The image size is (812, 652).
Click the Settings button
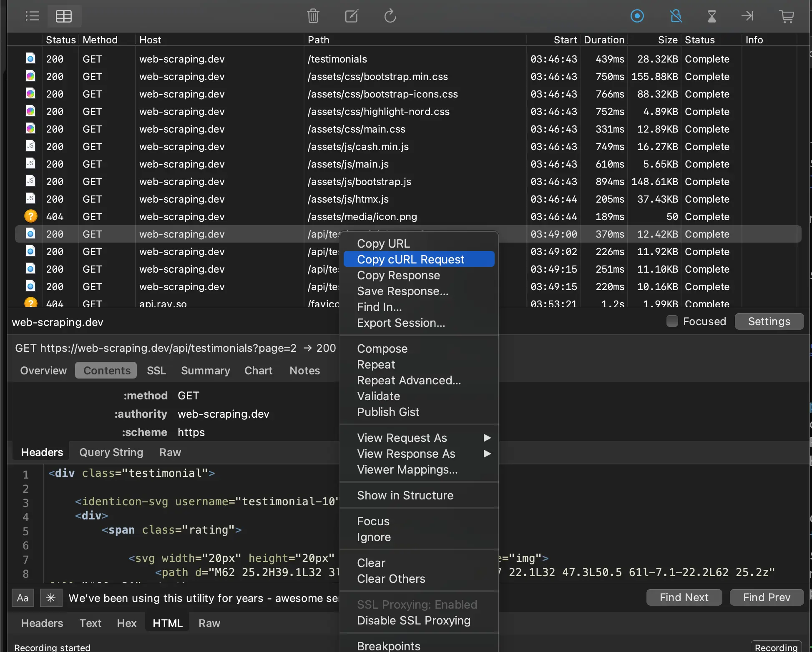768,321
